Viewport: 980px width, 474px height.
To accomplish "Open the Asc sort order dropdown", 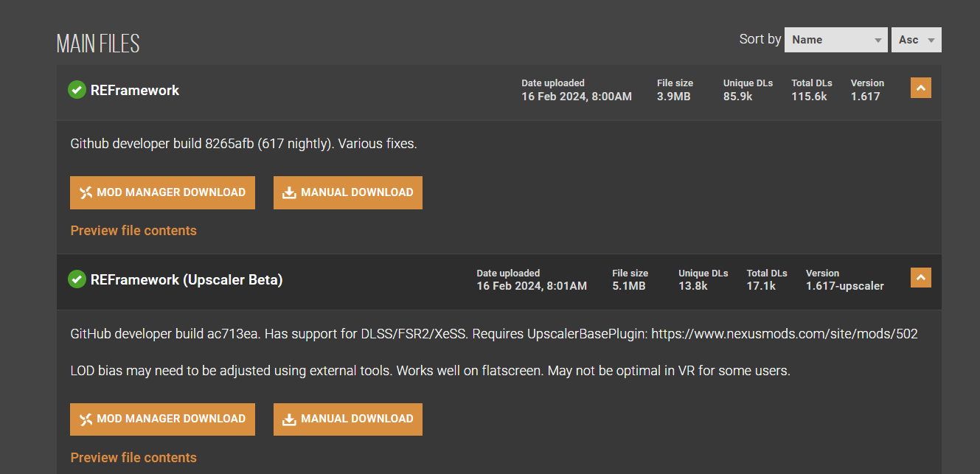I will click(x=917, y=40).
